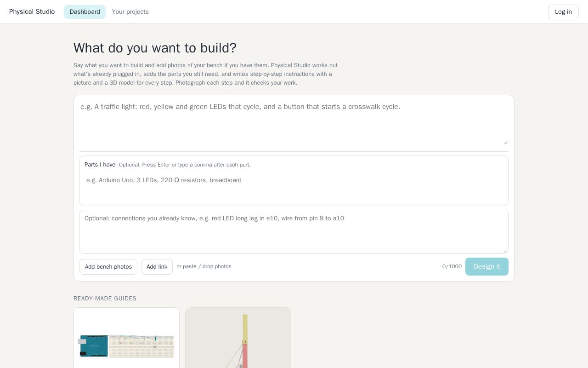Click Add bench photos

(x=108, y=267)
